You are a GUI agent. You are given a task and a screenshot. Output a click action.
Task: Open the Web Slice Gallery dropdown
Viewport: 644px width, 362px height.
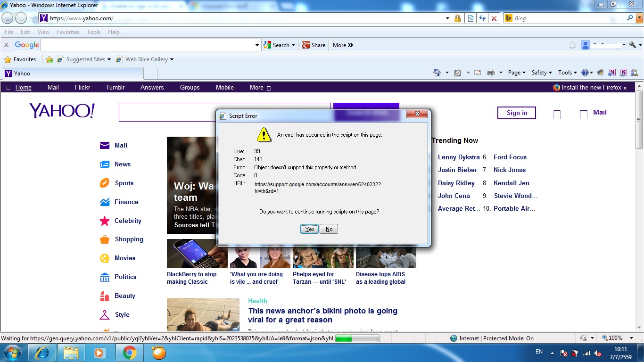coord(172,59)
